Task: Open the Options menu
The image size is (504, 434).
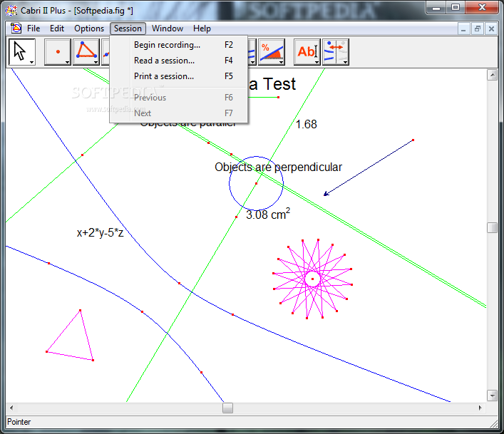Action: (x=89, y=29)
